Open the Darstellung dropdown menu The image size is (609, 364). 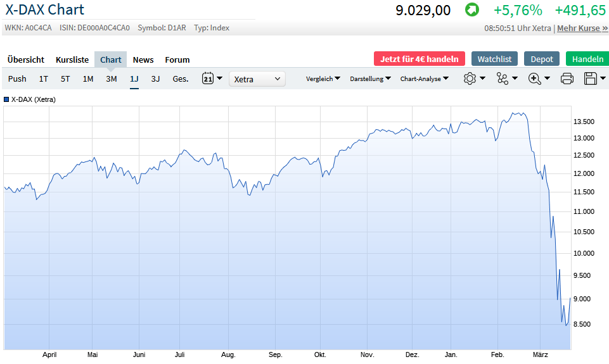coord(370,78)
